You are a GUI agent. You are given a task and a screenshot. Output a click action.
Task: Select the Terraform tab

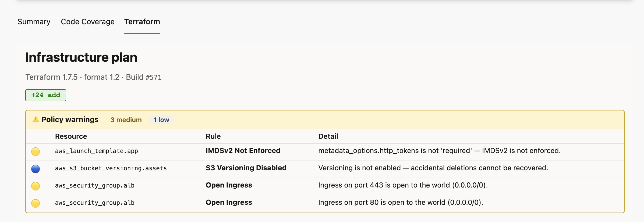pyautogui.click(x=142, y=22)
